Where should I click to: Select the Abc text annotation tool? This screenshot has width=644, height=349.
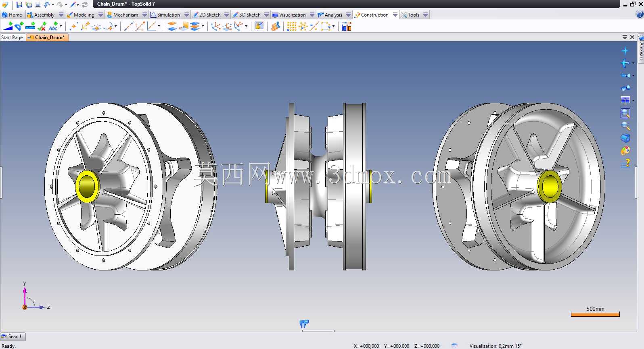53,27
